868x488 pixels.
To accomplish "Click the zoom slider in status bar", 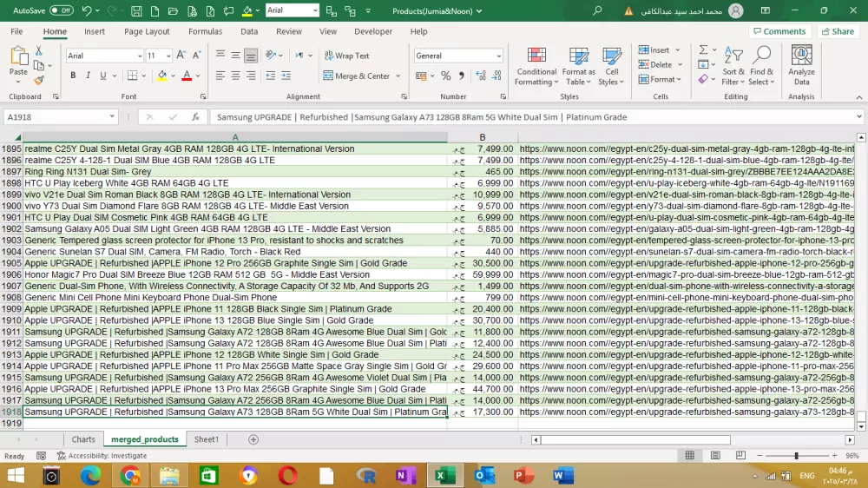I will click(x=796, y=456).
